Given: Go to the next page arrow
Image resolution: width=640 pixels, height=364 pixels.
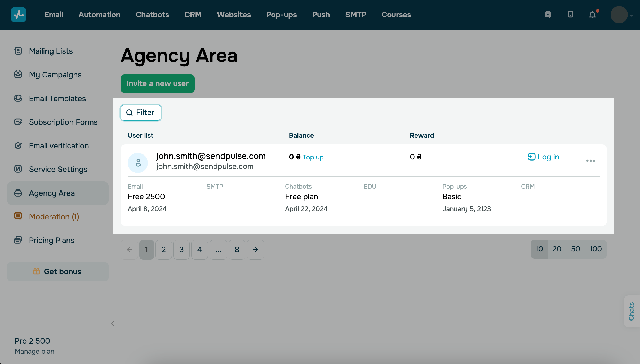Looking at the screenshot, I should click(x=255, y=250).
